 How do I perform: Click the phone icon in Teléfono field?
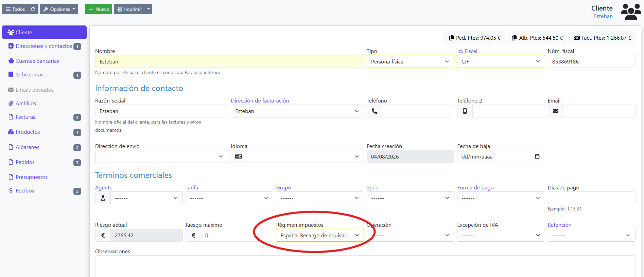375,111
